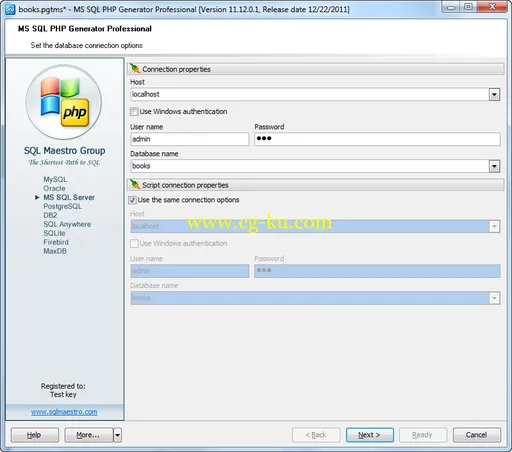Select MaxDB in the product list

tap(55, 251)
